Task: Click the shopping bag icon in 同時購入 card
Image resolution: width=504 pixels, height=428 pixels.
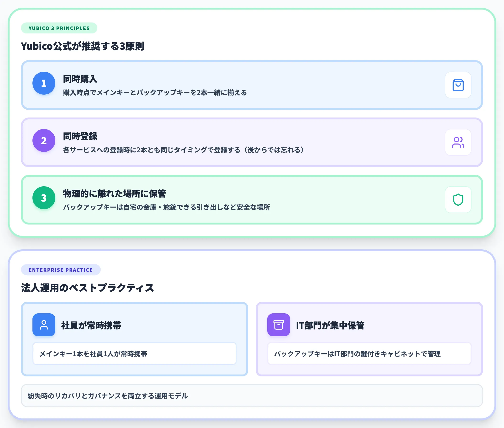Action: 458,85
